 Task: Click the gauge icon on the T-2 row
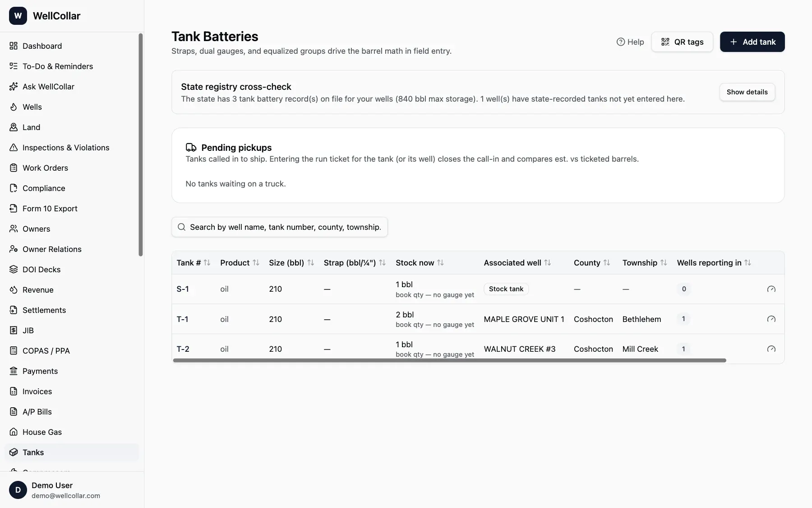[771, 349]
